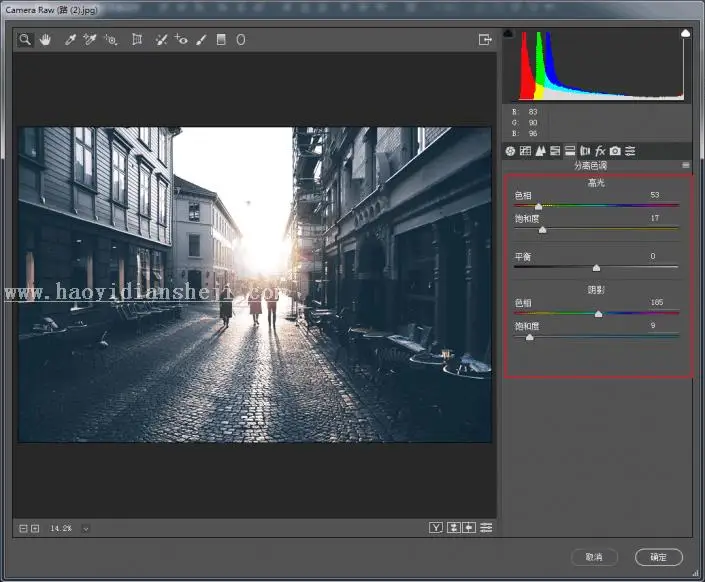
Task: Select the White Balance eyedropper tool
Action: click(x=70, y=40)
